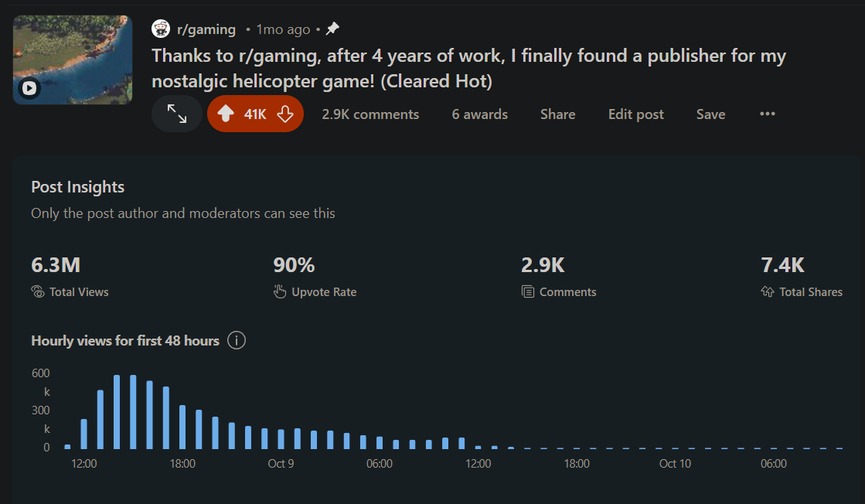
Task: Click 'Only the post author and moderators' note
Action: coord(183,213)
